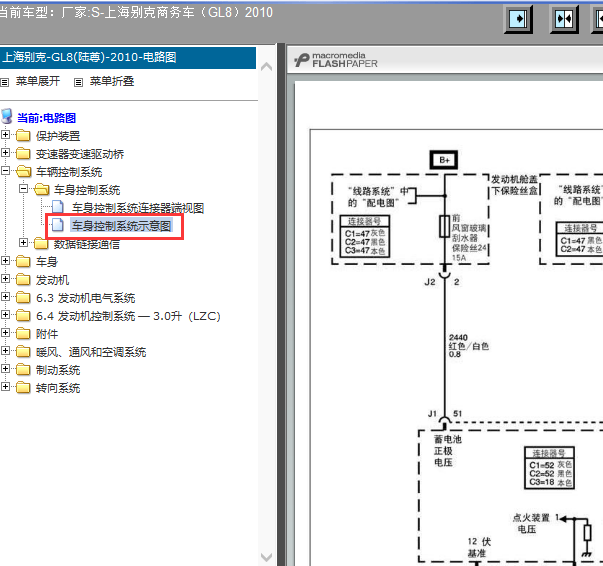Click the 附件 folder icon
This screenshot has height=566, width=603.
point(23,333)
